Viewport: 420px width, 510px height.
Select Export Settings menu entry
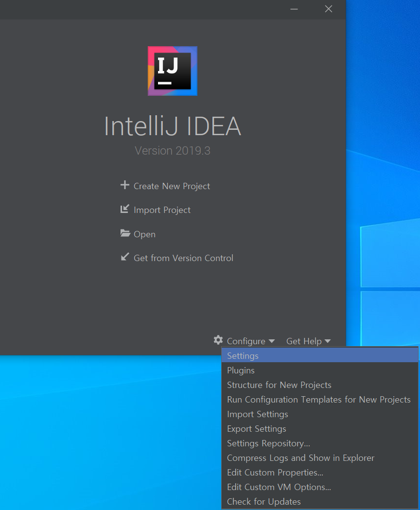coord(320,429)
